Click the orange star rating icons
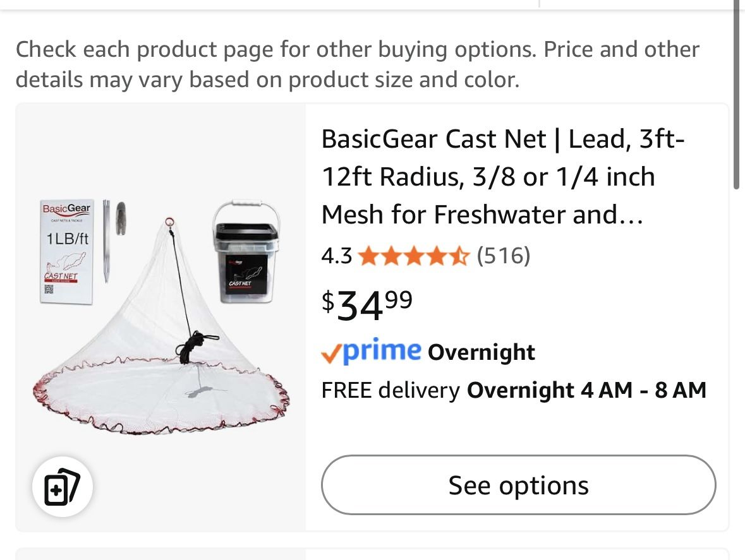This screenshot has width=745, height=560. [x=413, y=256]
